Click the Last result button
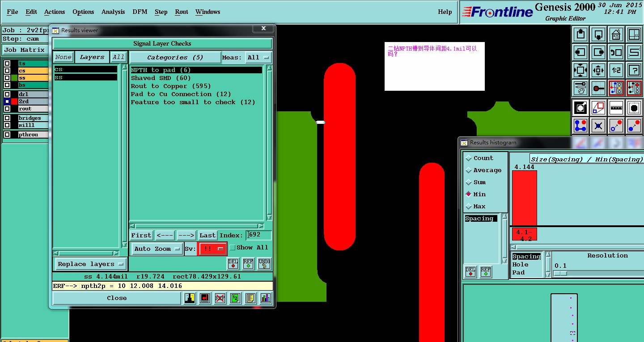This screenshot has width=644, height=342. coord(208,235)
